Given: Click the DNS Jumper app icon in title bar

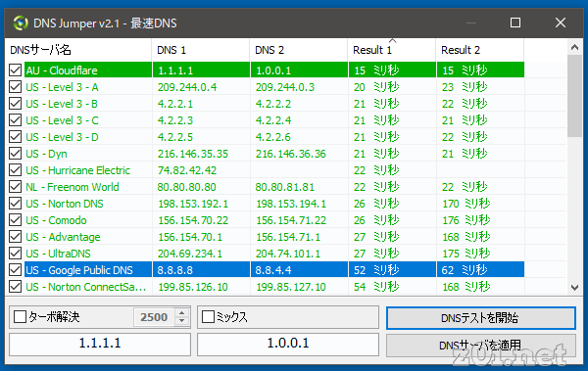Looking at the screenshot, I should pyautogui.click(x=21, y=23).
